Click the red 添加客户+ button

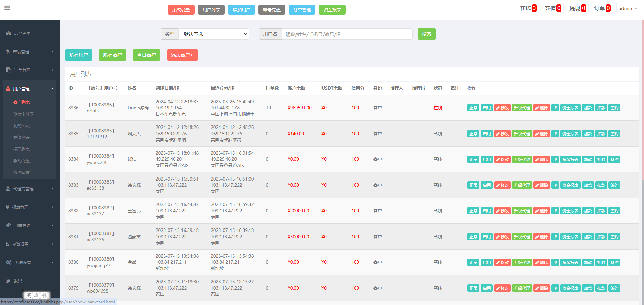pyautogui.click(x=182, y=55)
